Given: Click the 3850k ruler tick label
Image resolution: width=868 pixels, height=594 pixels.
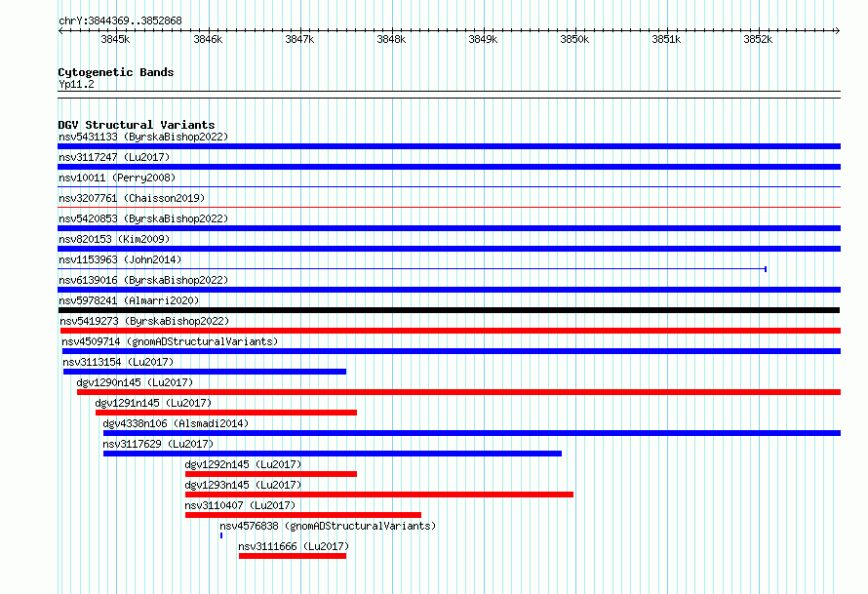Looking at the screenshot, I should 574,39.
